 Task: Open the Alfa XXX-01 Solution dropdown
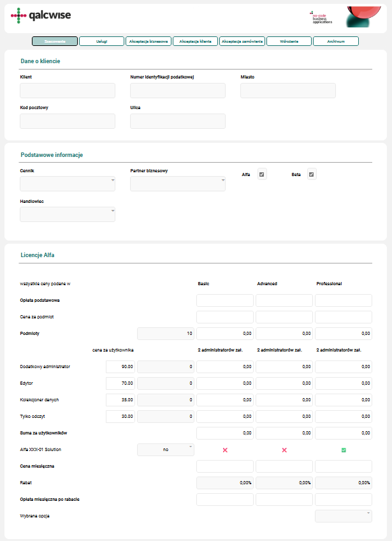click(x=166, y=450)
